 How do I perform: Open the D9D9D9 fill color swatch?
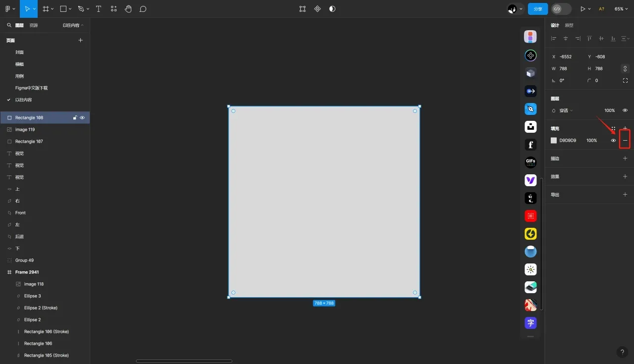554,141
